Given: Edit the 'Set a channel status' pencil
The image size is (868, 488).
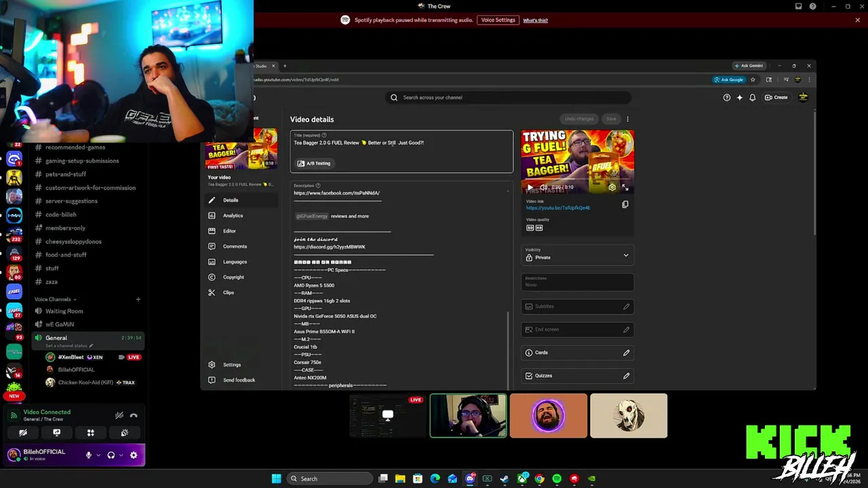Looking at the screenshot, I should point(91,346).
